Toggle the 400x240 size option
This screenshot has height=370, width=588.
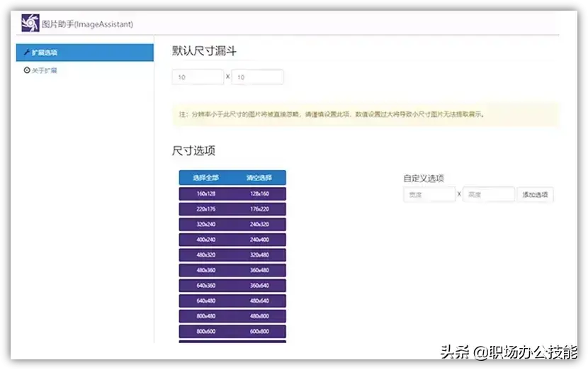click(206, 240)
